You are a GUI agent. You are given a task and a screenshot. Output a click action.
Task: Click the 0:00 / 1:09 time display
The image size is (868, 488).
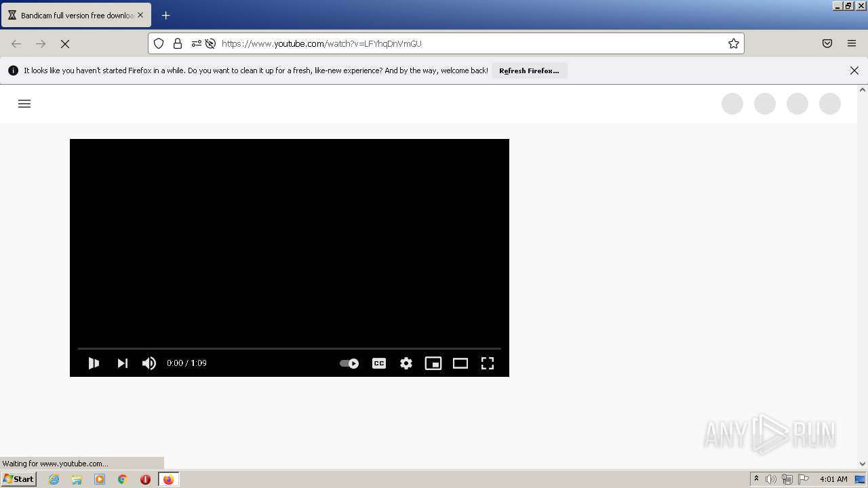[186, 363]
